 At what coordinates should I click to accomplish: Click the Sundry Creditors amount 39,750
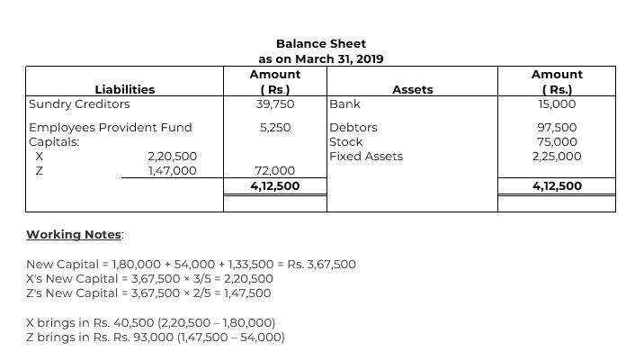tap(275, 104)
